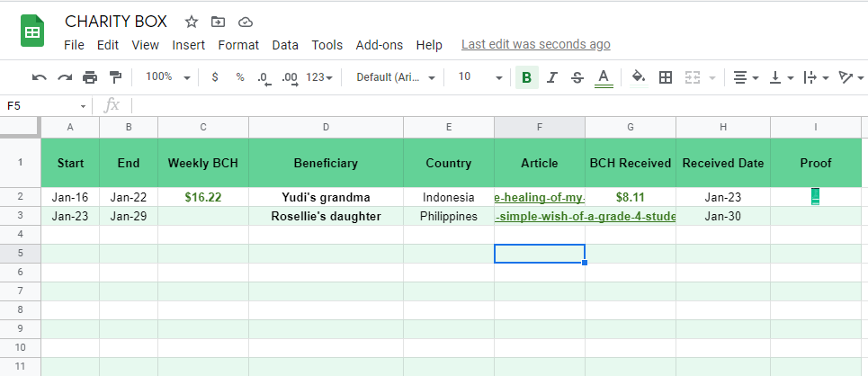Open the Add-ons menu
868x376 pixels.
380,45
